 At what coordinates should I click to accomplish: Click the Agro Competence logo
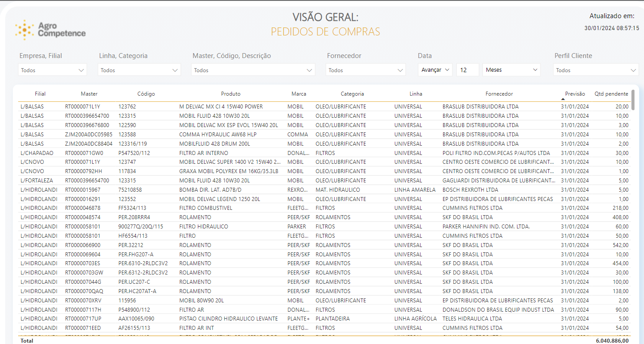(x=50, y=30)
